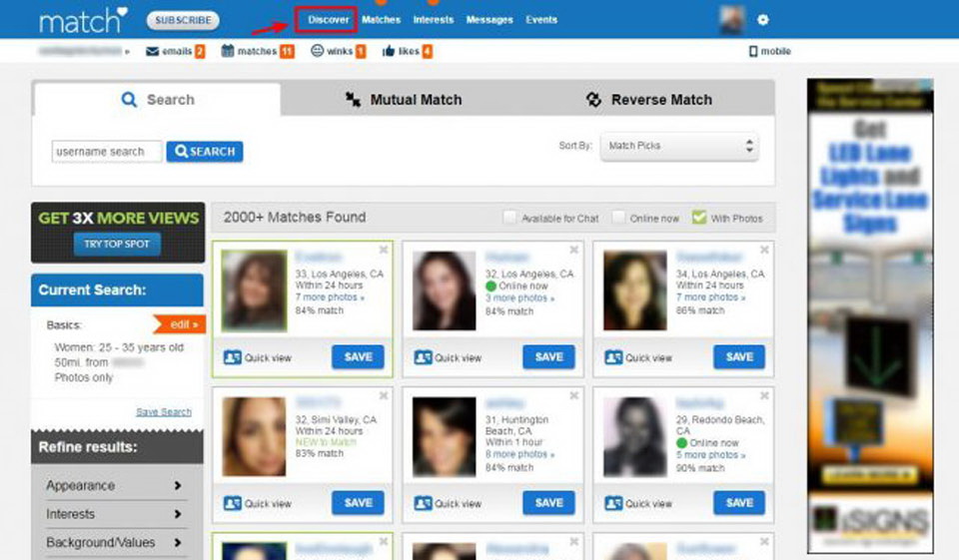Click the Save Search link

[x=163, y=412]
